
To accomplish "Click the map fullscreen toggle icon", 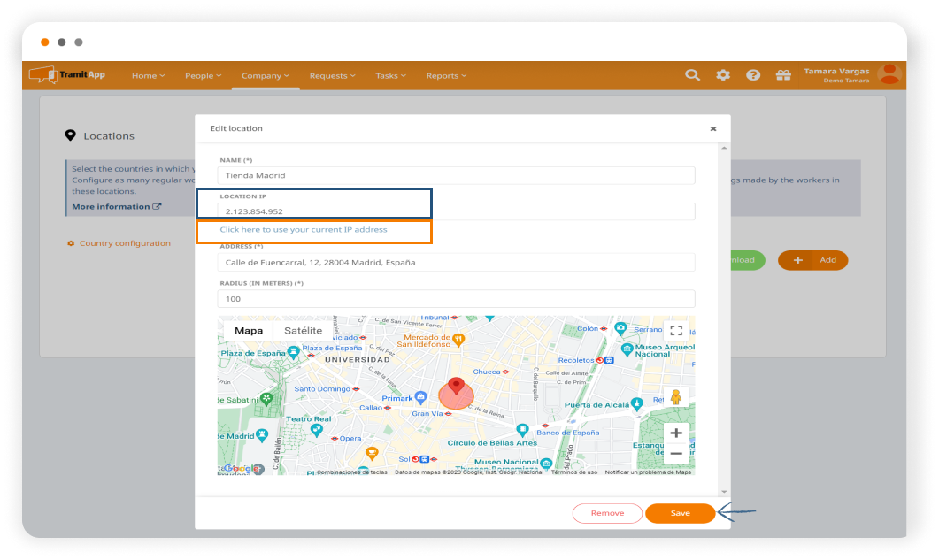I will tap(676, 331).
